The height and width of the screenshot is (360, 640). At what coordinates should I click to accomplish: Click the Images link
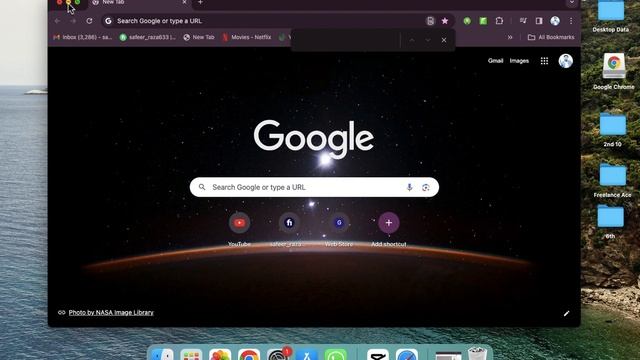tap(519, 61)
